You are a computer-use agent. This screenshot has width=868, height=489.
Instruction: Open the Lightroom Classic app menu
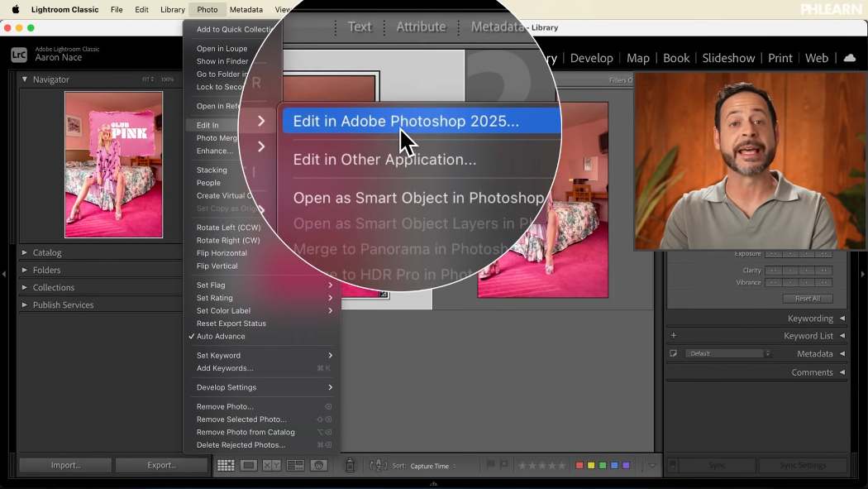coord(64,9)
